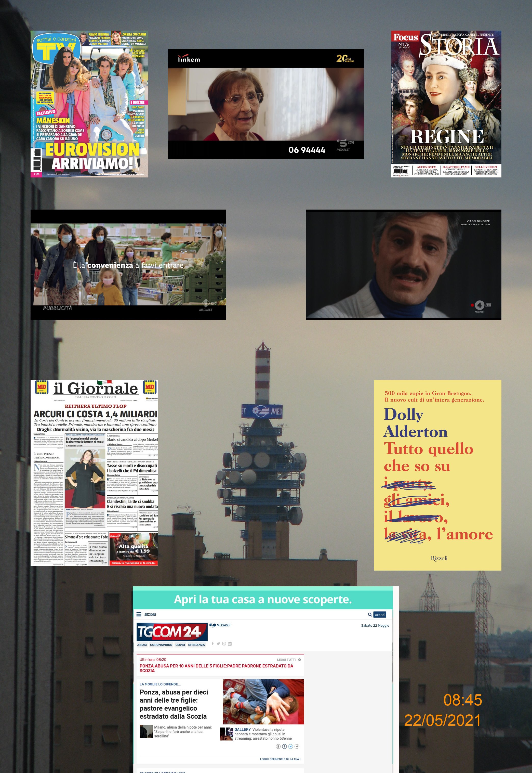
Task: Click small thumbnail beside GALLERY story
Action: (x=226, y=734)
